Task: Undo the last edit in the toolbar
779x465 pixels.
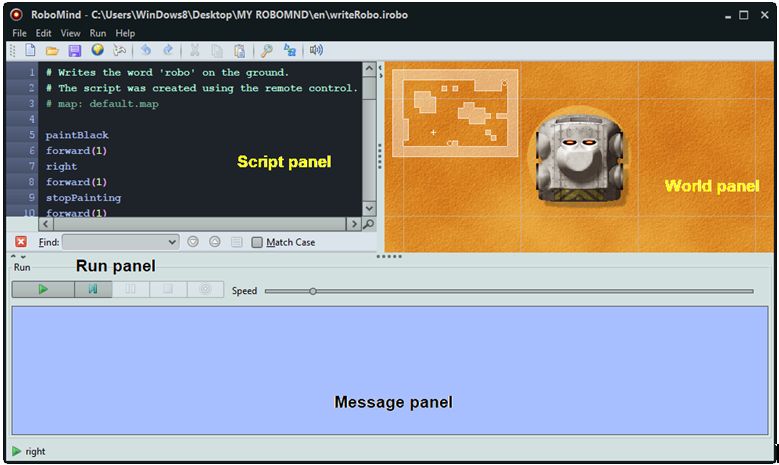Action: 146,50
